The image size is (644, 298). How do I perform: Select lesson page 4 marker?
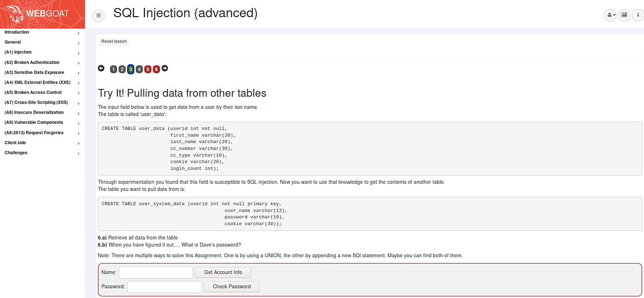(139, 69)
